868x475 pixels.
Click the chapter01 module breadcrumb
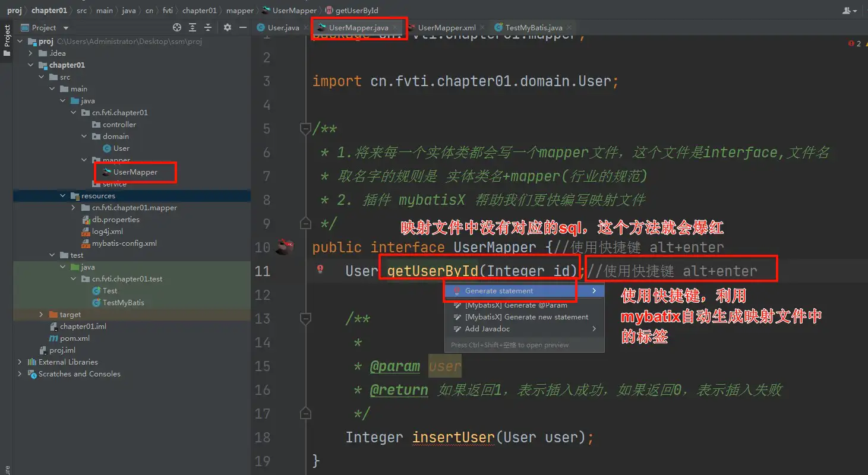click(x=49, y=11)
